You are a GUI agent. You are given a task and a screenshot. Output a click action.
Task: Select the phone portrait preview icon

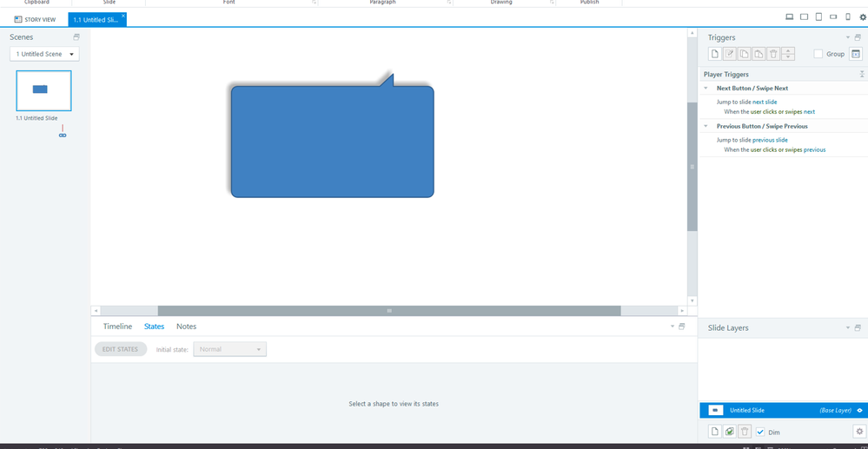[848, 17]
